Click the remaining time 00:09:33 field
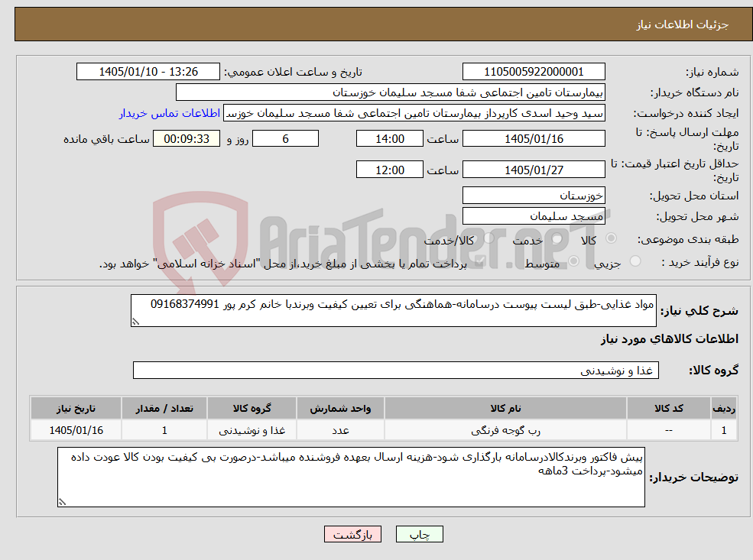753x560 pixels. pyautogui.click(x=187, y=139)
